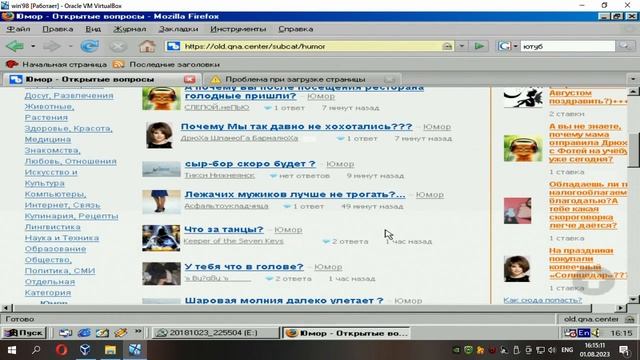
Task: Open the Образование category
Action: 55,249
